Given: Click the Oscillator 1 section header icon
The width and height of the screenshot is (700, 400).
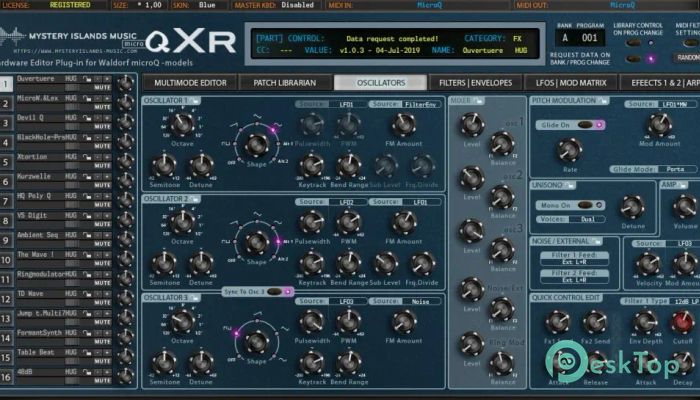Looking at the screenshot, I should 196,101.
